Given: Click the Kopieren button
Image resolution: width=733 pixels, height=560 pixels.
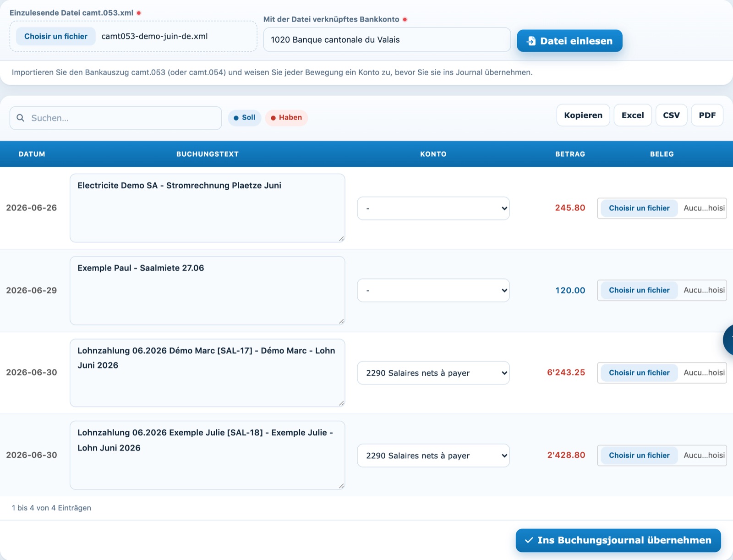Looking at the screenshot, I should pos(583,115).
